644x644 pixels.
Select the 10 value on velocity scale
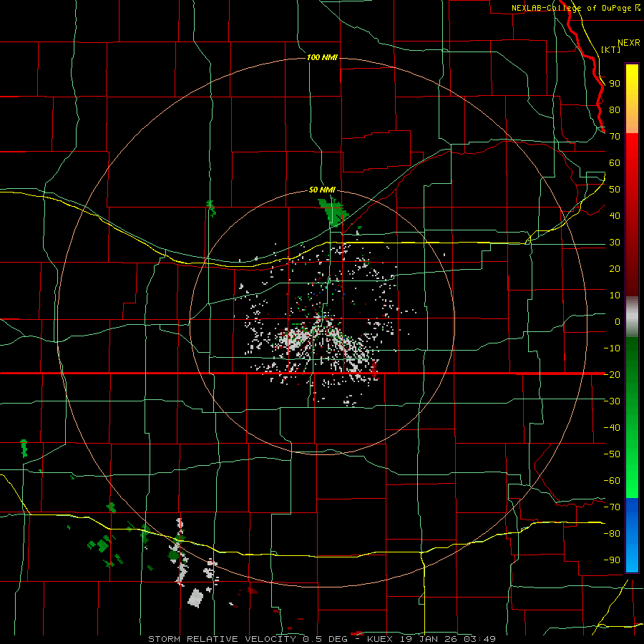tap(615, 296)
